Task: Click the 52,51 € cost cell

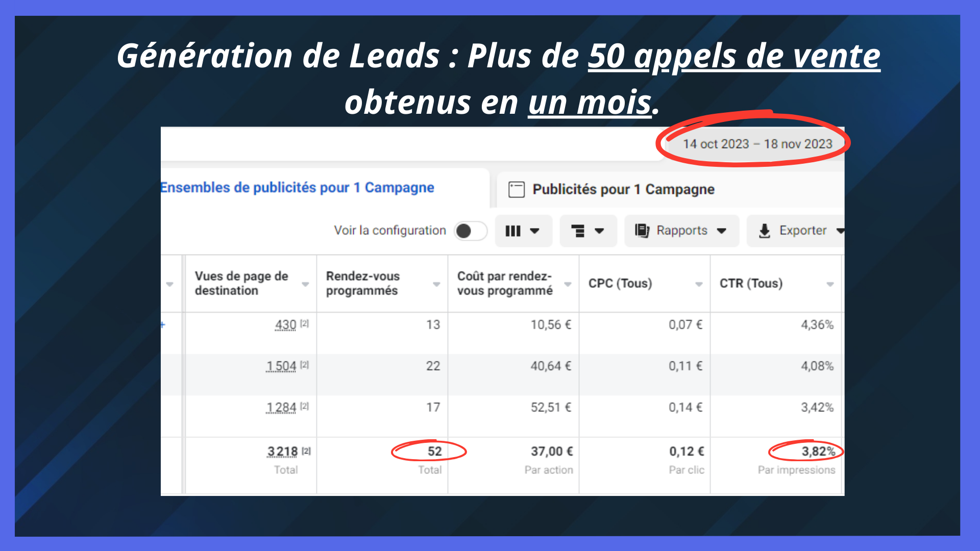Action: coord(513,416)
